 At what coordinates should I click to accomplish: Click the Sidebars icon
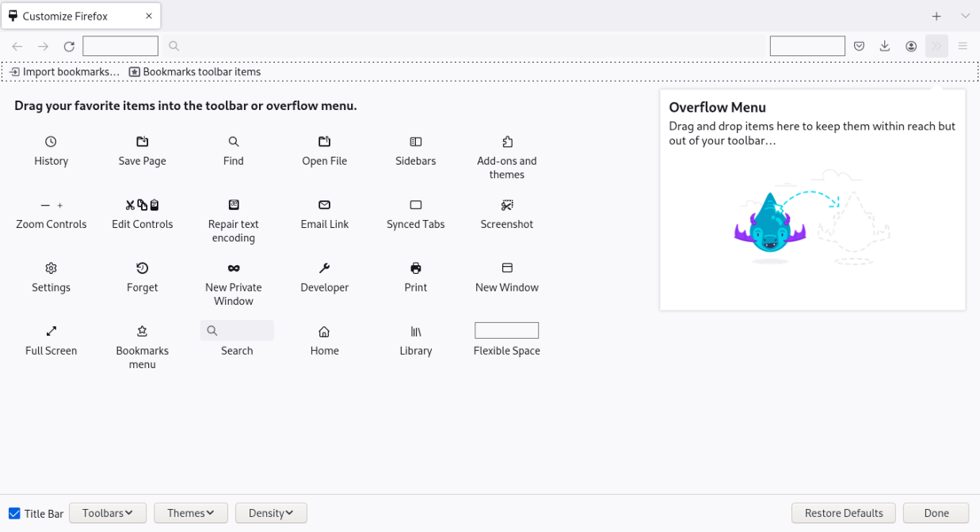tap(416, 142)
